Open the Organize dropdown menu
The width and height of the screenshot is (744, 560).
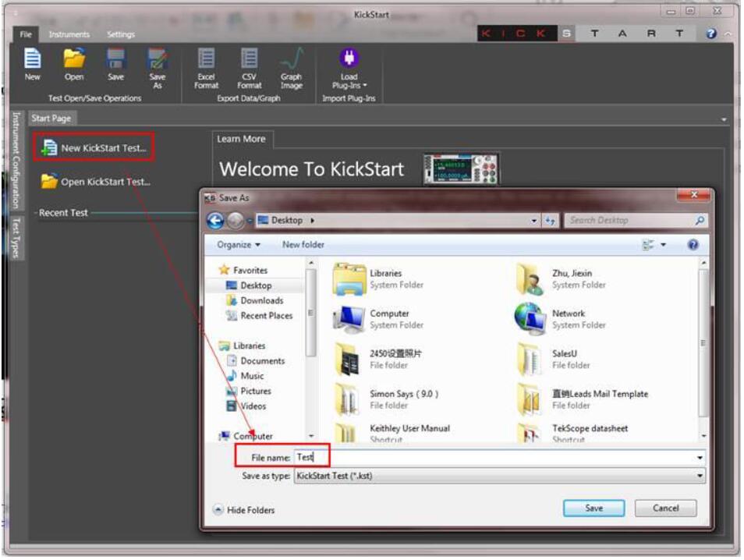pyautogui.click(x=239, y=245)
